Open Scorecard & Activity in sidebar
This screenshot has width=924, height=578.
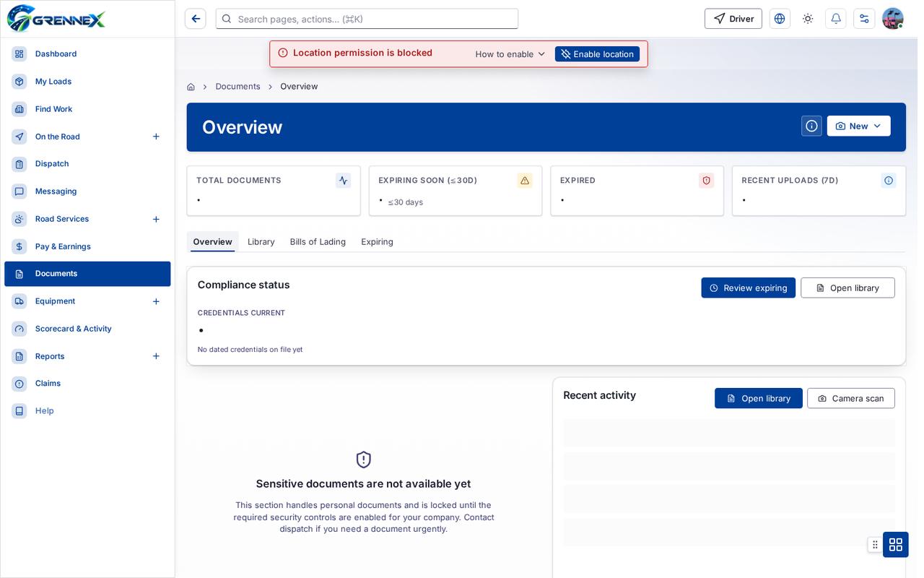87,329
